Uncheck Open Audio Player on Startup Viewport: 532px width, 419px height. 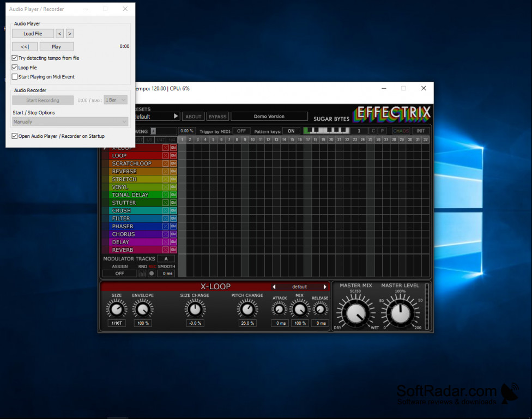(15, 136)
